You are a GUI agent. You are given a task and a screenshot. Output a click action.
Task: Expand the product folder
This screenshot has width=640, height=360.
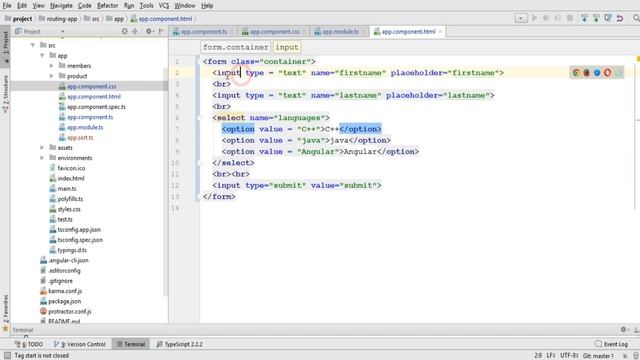tap(51, 76)
